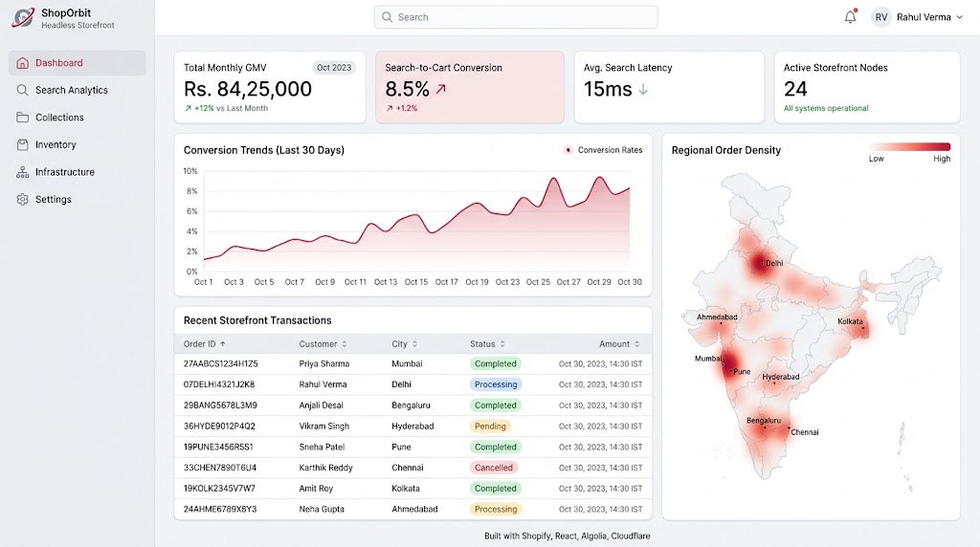Click the conversion up-arrow beside 8.5%
Viewport: 980px width, 547px height.
pyautogui.click(x=441, y=89)
